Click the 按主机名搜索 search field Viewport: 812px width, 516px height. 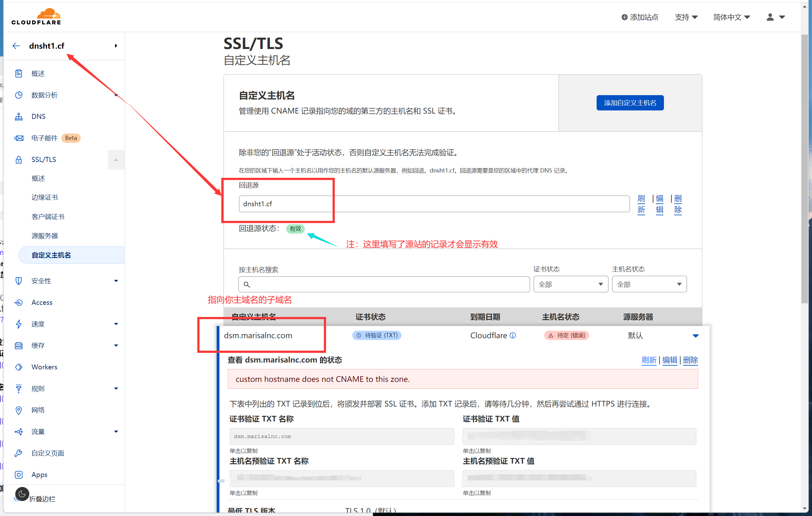[x=384, y=284]
